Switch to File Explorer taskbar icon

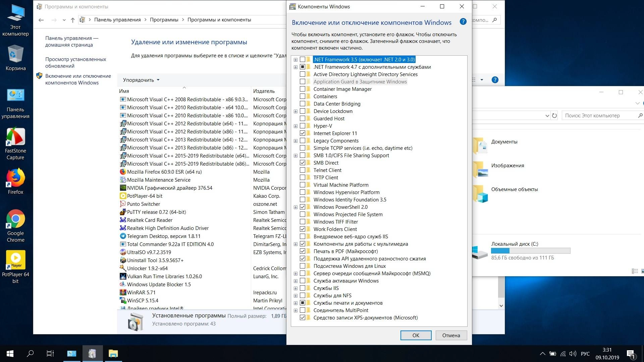[x=113, y=353]
